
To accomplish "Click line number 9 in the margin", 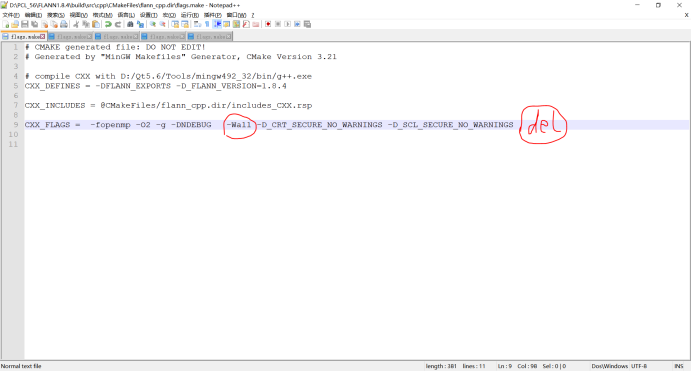I will (15, 125).
